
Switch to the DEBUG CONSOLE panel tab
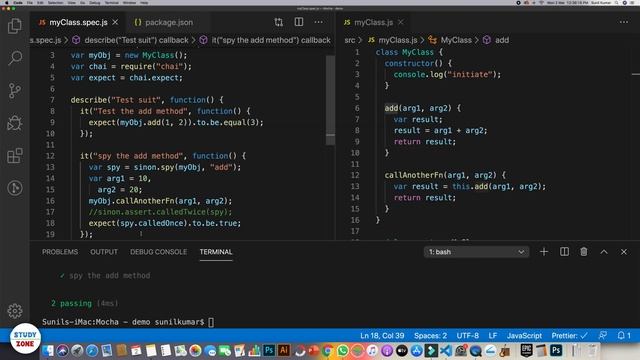[158, 252]
